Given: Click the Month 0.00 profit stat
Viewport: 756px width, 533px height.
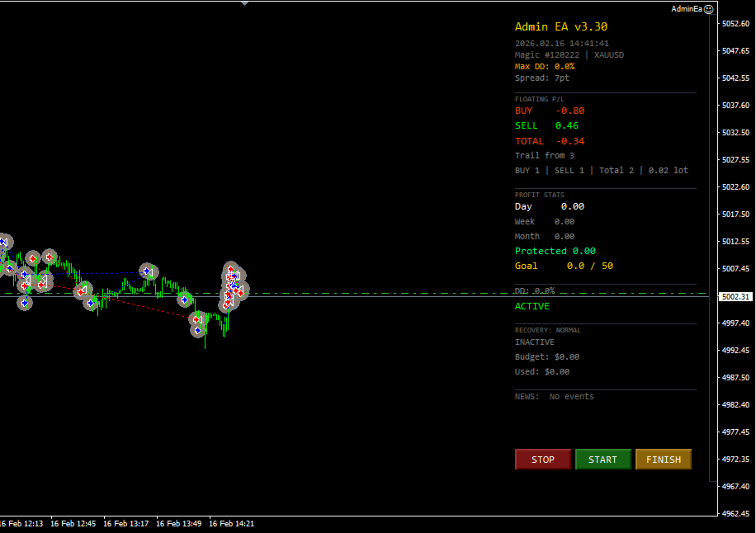Looking at the screenshot, I should click(x=545, y=237).
